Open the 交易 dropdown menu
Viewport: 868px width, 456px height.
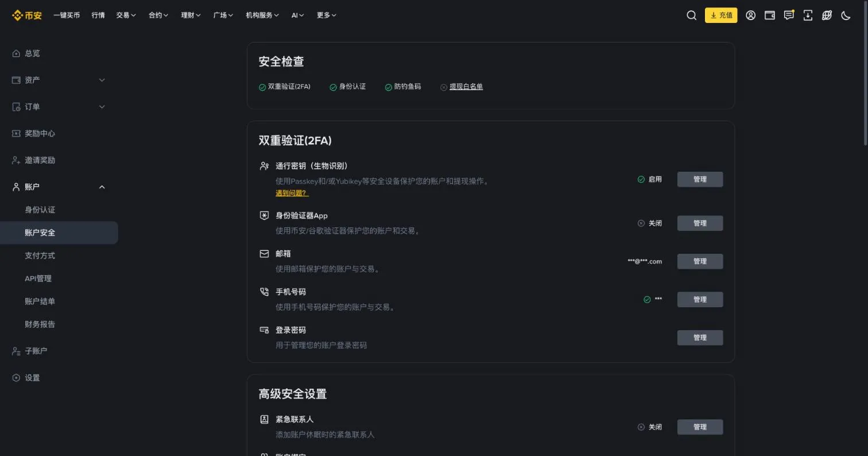point(126,16)
